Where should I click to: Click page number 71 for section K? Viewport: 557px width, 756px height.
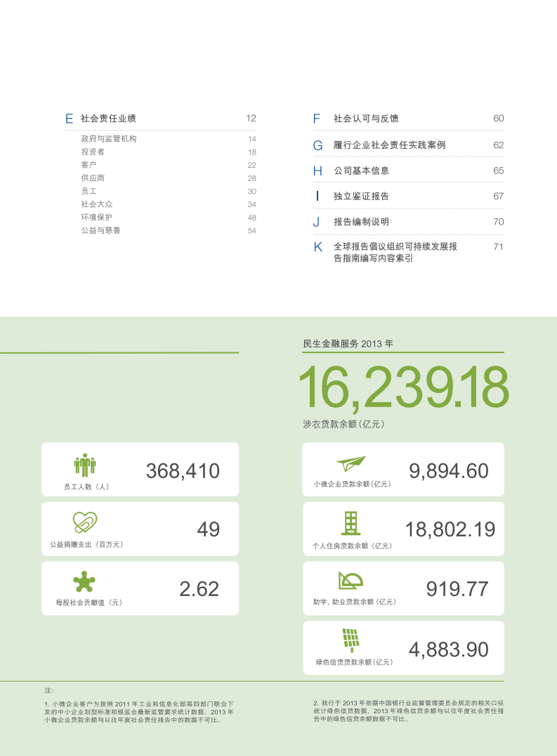pyautogui.click(x=499, y=247)
